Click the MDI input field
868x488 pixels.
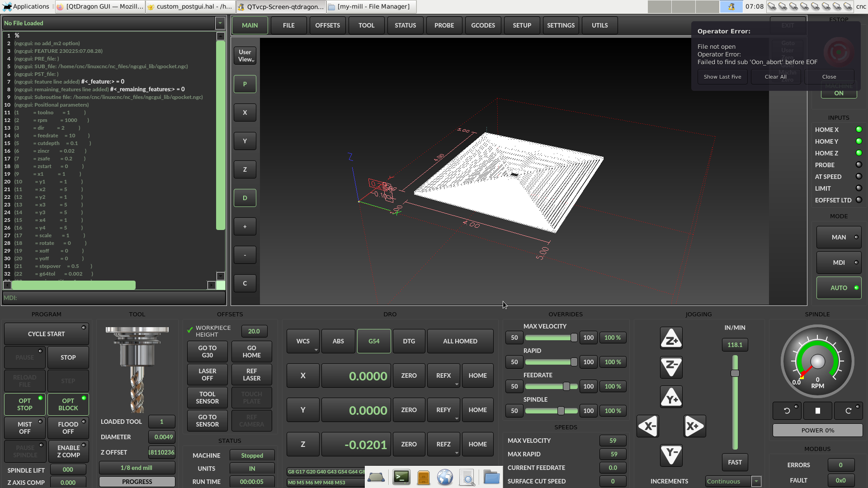tap(114, 298)
